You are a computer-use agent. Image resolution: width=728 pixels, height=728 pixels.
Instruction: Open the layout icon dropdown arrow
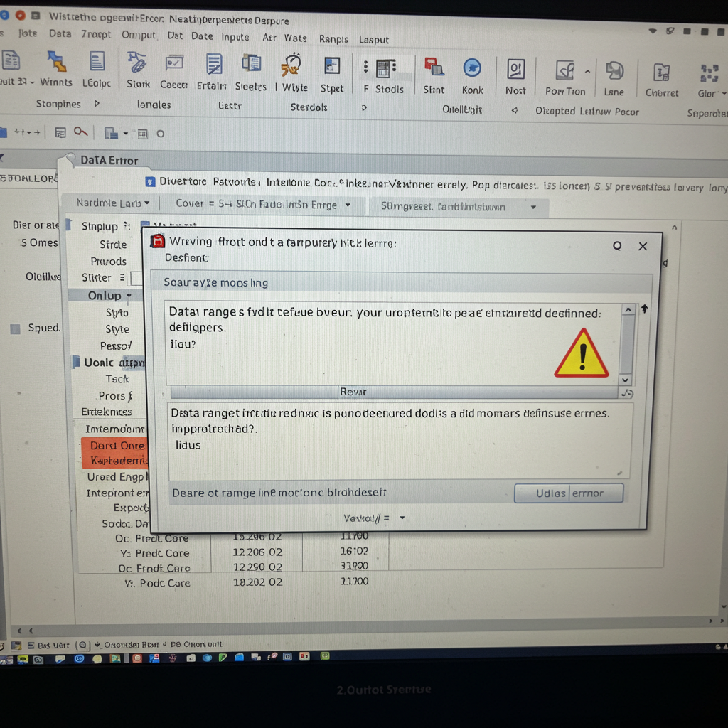[125, 134]
